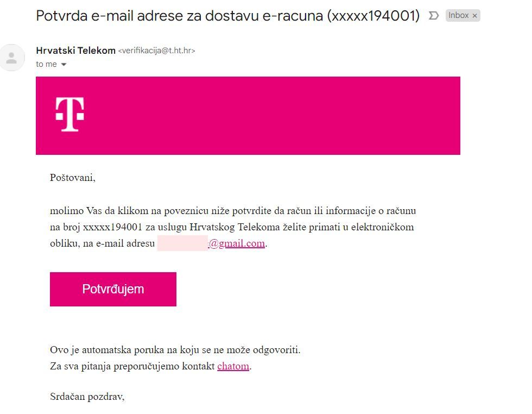The height and width of the screenshot is (414, 532).
Task: Open the chatom contact link
Action: pyautogui.click(x=233, y=366)
